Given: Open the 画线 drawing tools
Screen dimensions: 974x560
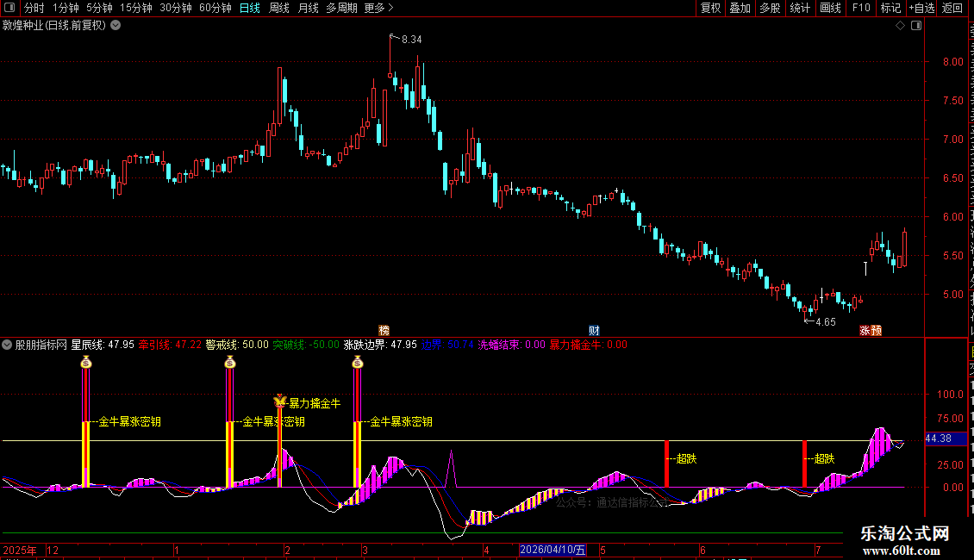Looking at the screenshot, I should 830,8.
